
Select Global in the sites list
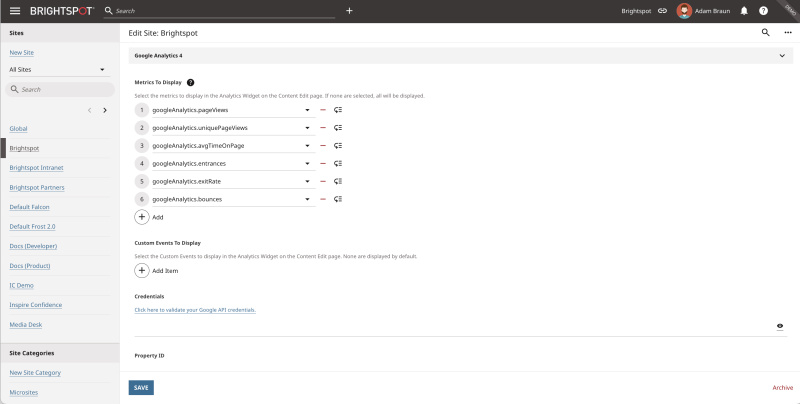18,129
